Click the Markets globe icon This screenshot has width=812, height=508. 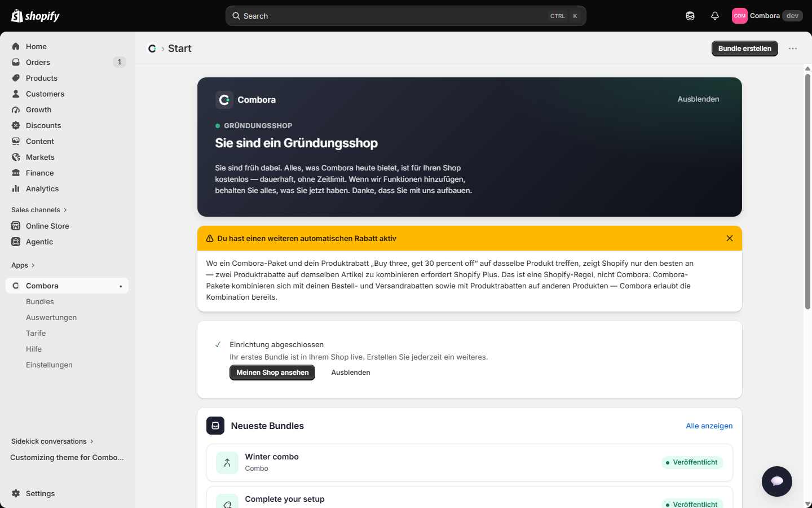(16, 157)
